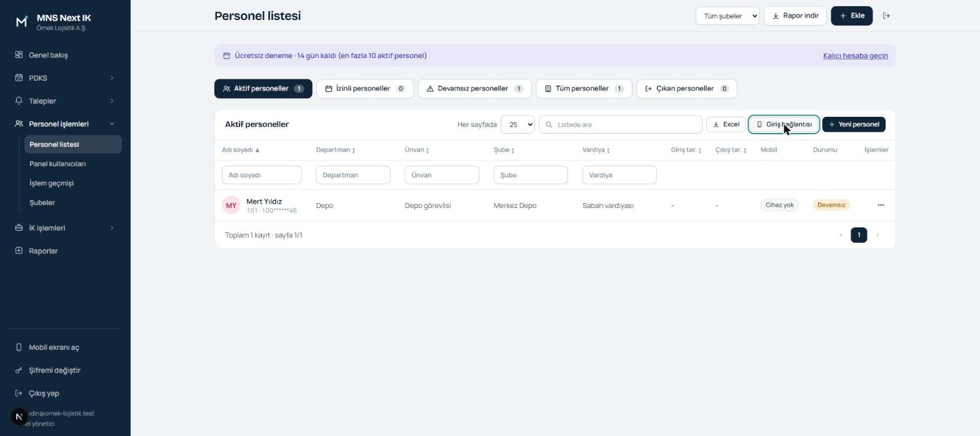Go to the next page with the arrow
Image resolution: width=980 pixels, height=436 pixels.
pos(877,235)
